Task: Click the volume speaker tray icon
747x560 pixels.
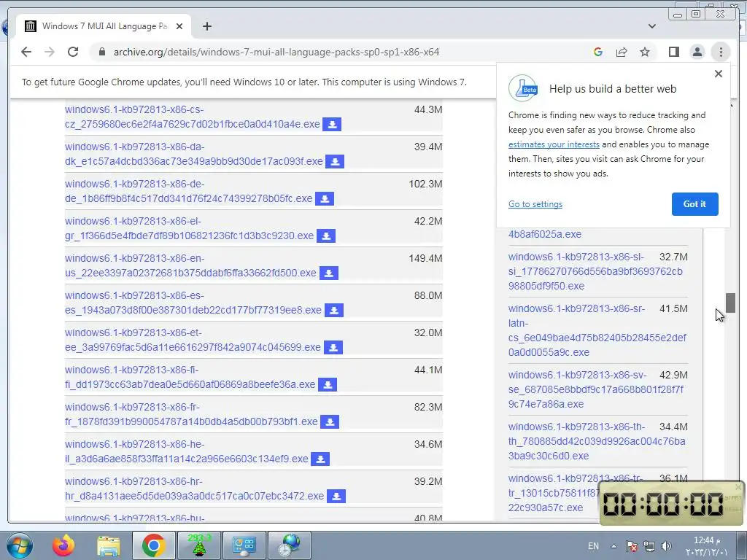Action: coord(666,546)
